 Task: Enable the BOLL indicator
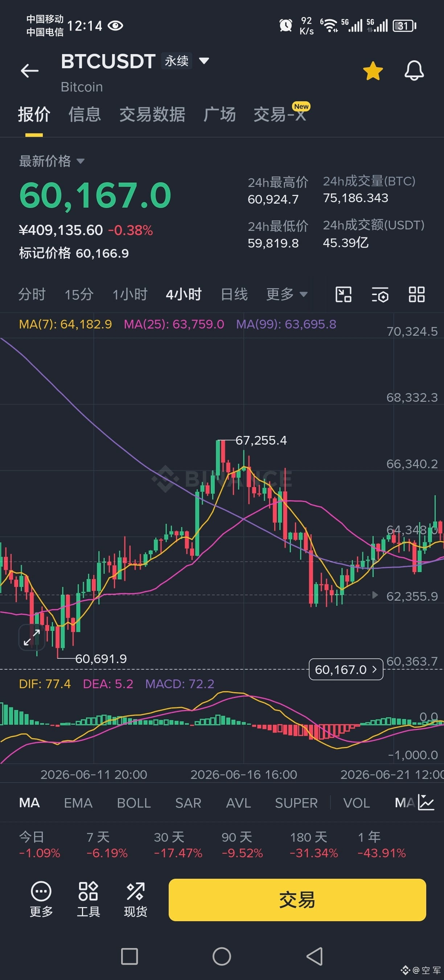(134, 803)
